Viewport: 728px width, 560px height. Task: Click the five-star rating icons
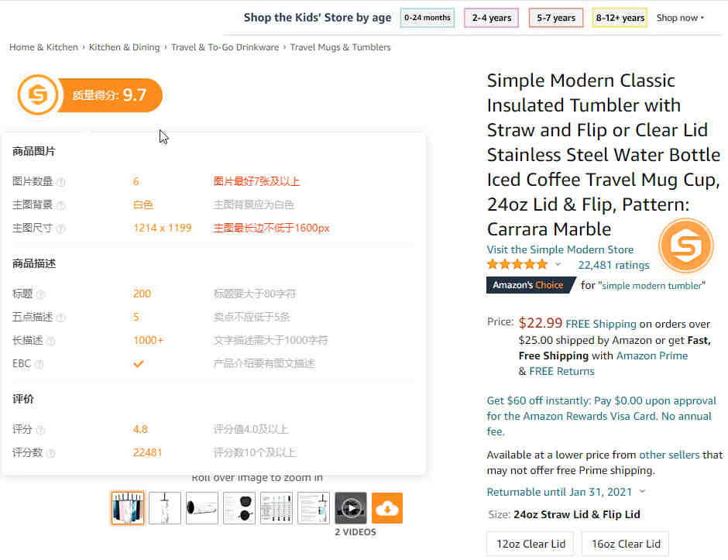(x=517, y=265)
